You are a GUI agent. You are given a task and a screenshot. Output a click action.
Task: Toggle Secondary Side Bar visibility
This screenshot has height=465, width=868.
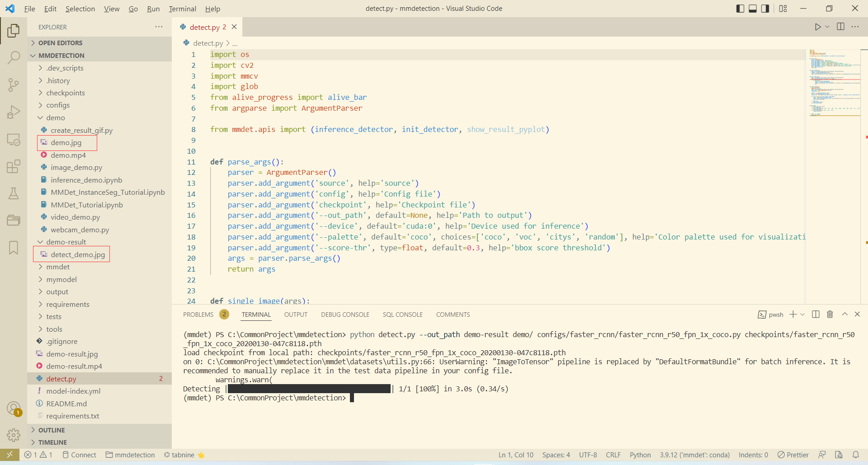pyautogui.click(x=765, y=8)
